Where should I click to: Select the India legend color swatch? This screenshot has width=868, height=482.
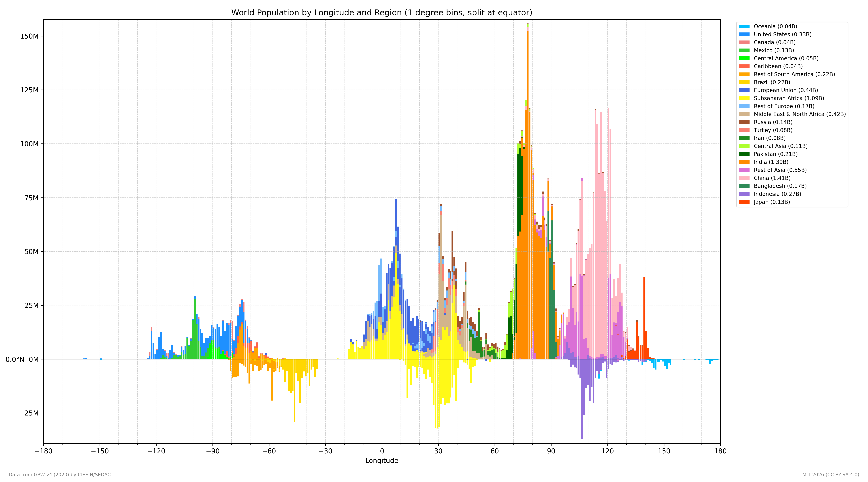(744, 162)
